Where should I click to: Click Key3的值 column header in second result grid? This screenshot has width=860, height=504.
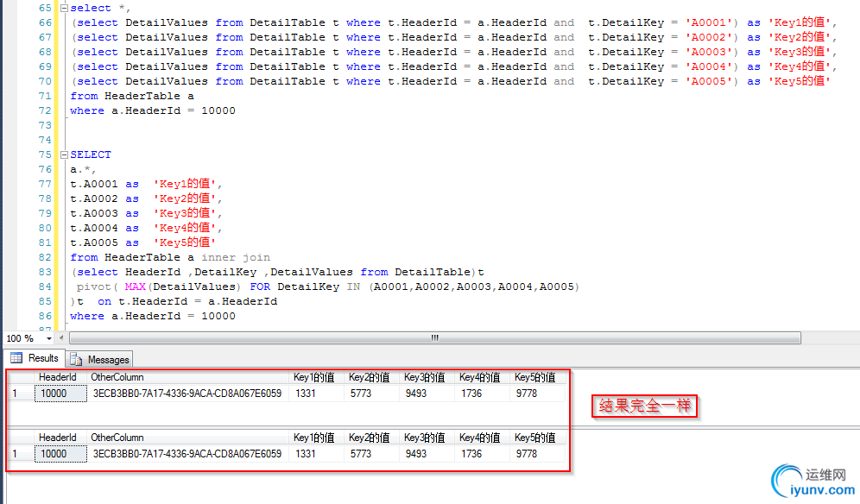click(427, 438)
